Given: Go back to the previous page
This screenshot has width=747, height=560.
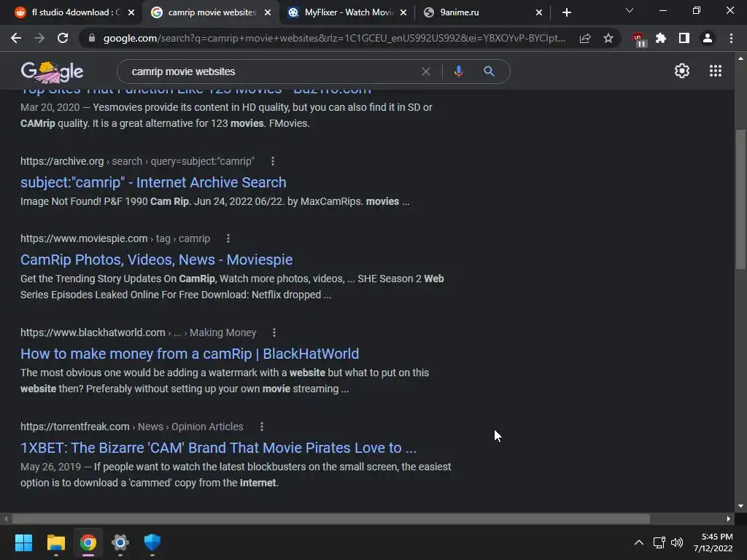Looking at the screenshot, I should coord(16,38).
